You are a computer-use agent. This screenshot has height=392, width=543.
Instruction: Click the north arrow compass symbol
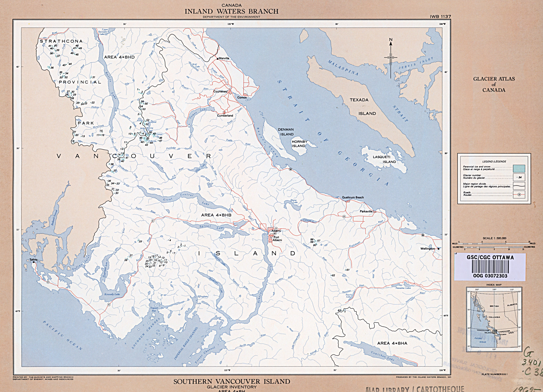(x=391, y=58)
